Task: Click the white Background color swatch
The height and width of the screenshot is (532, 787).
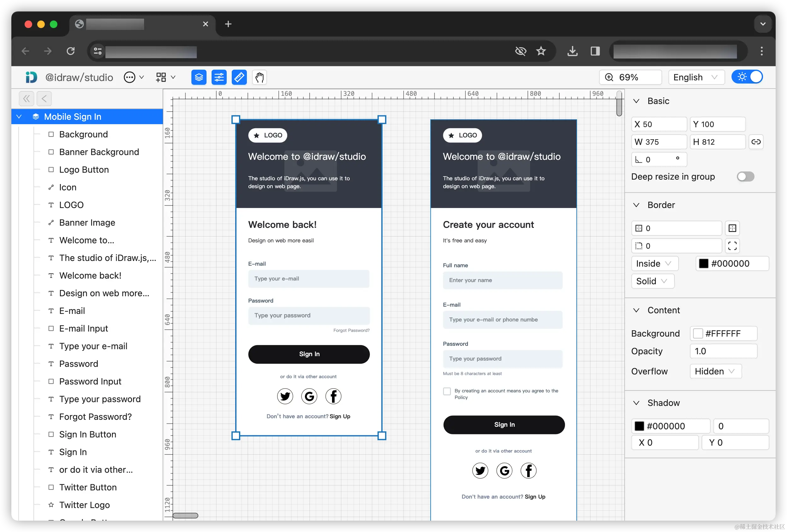Action: 698,334
